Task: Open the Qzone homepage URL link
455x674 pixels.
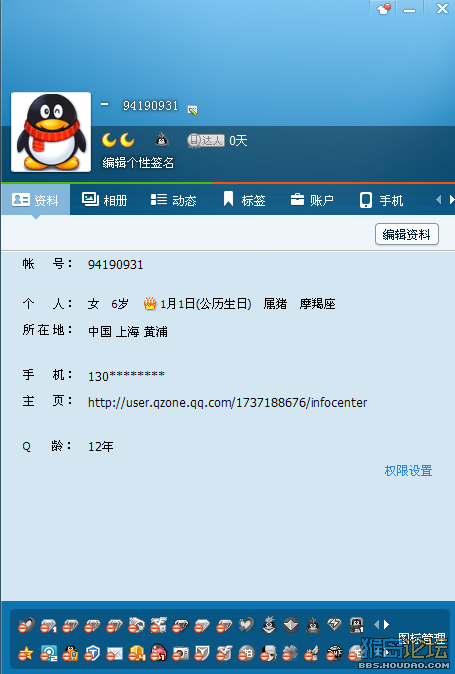Action: tap(227, 403)
